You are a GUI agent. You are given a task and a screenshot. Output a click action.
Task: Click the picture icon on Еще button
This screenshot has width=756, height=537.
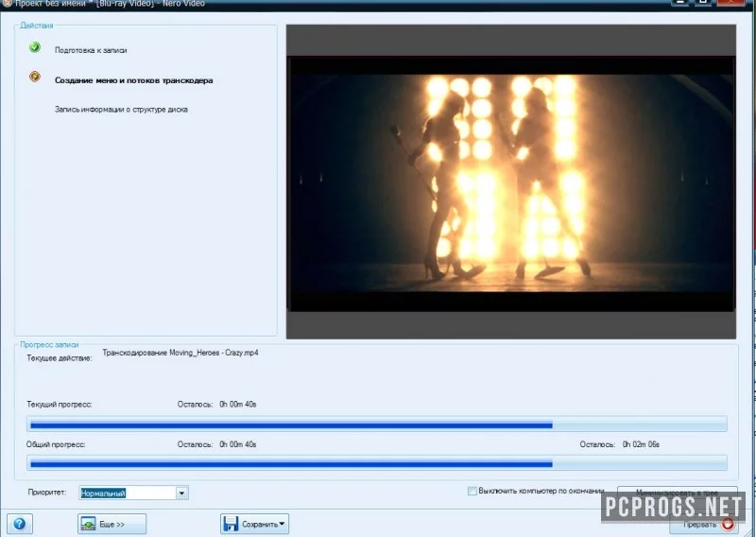pyautogui.click(x=89, y=524)
